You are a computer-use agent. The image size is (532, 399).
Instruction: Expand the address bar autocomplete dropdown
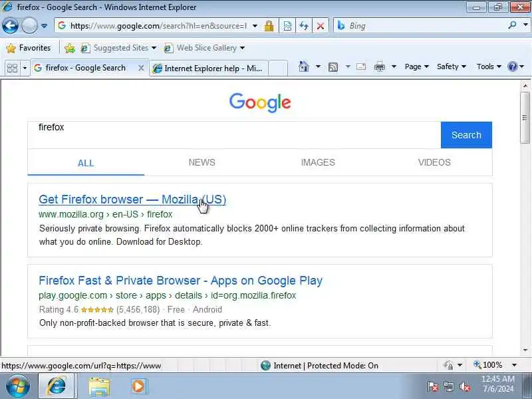pos(255,26)
